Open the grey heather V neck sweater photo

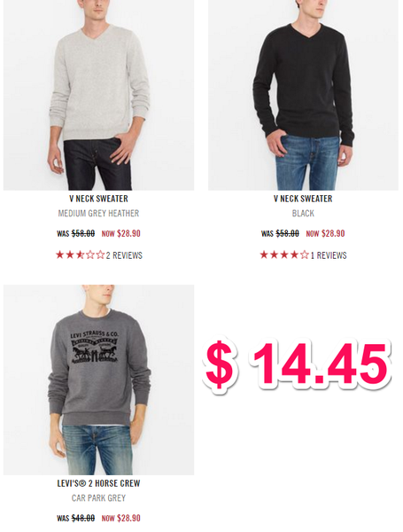click(x=98, y=95)
